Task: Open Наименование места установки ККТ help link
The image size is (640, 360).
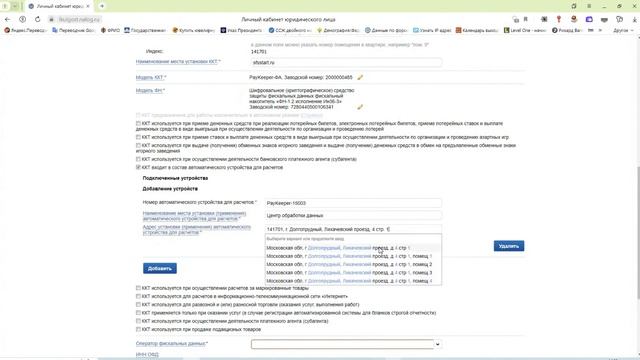Action: [178, 62]
